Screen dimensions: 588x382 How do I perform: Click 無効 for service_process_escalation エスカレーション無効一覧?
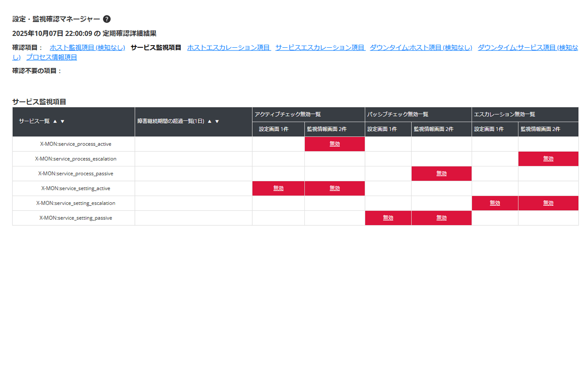(548, 158)
